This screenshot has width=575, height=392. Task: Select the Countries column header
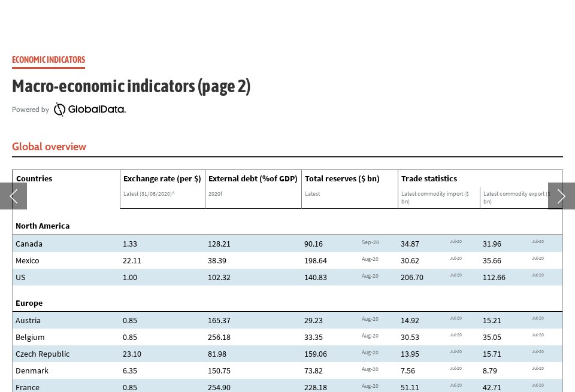tap(34, 178)
